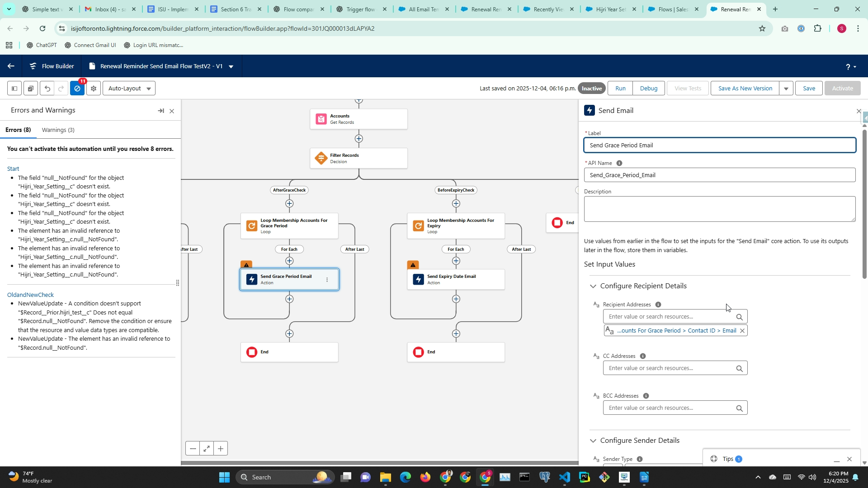Remove the Contact ID Email recipient pill
This screenshot has height=488, width=868.
click(x=742, y=331)
